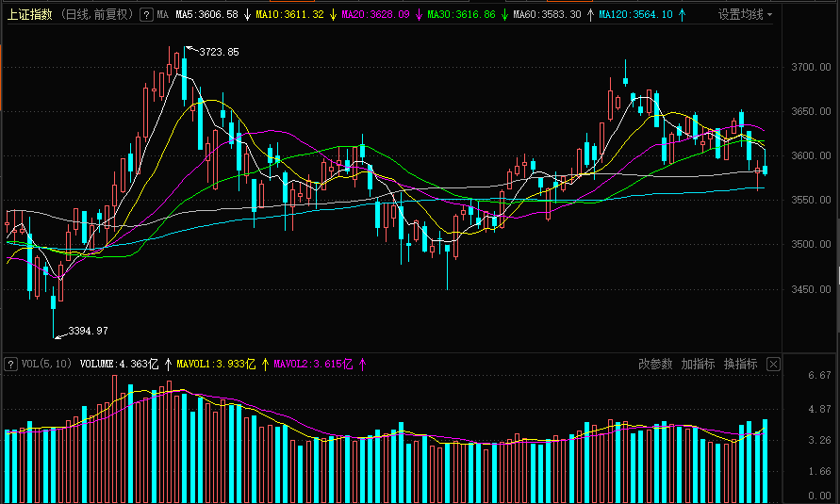Click the yellow MAVOL1 value label
This screenshot has width=840, height=504.
coord(216,364)
